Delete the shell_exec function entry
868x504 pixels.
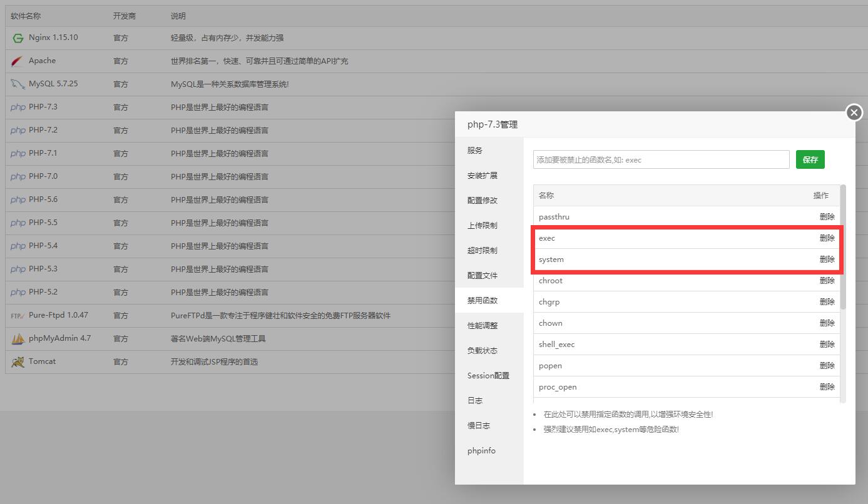pyautogui.click(x=827, y=345)
